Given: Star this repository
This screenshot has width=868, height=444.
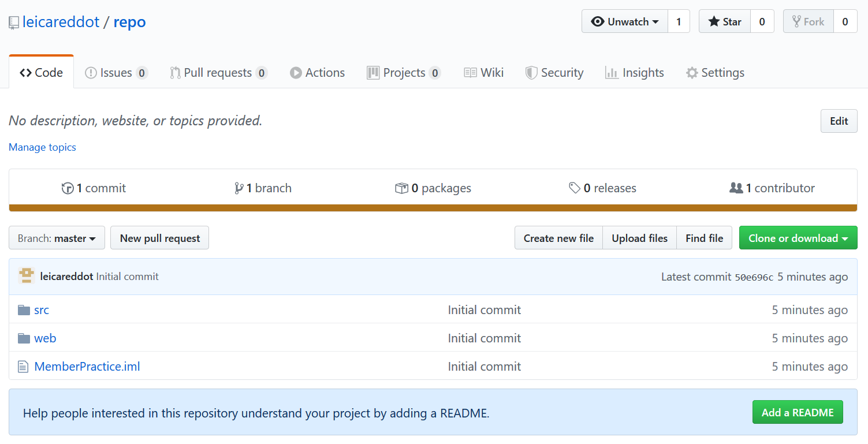Looking at the screenshot, I should pyautogui.click(x=725, y=22).
